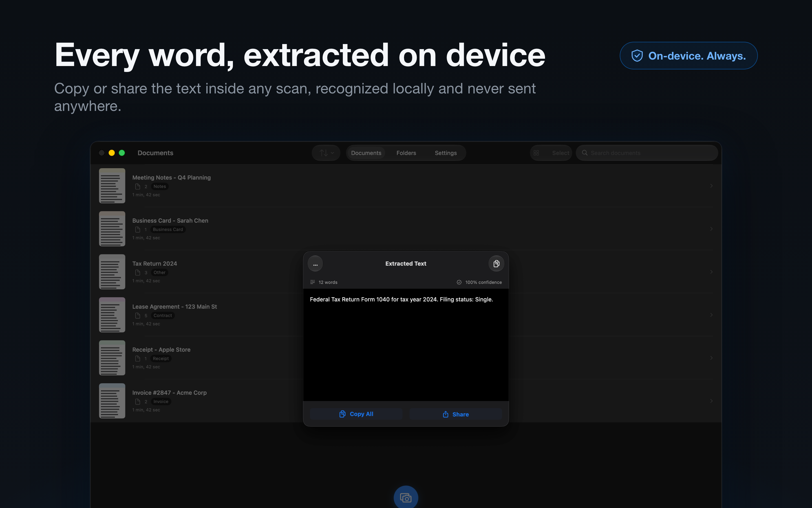
Task: Click the extracted Federal Tax Return text
Action: click(x=401, y=299)
